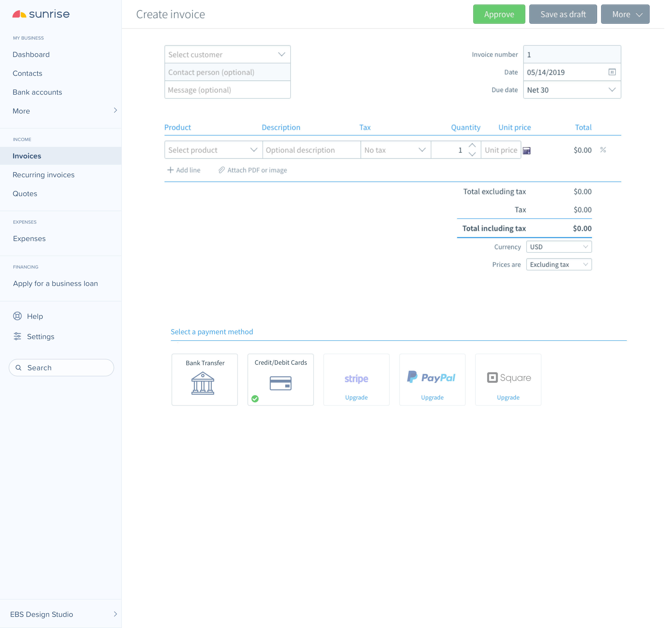Screen dimensions: 672x628
Task: Expand the More menu dropdown
Action: pyautogui.click(x=624, y=14)
